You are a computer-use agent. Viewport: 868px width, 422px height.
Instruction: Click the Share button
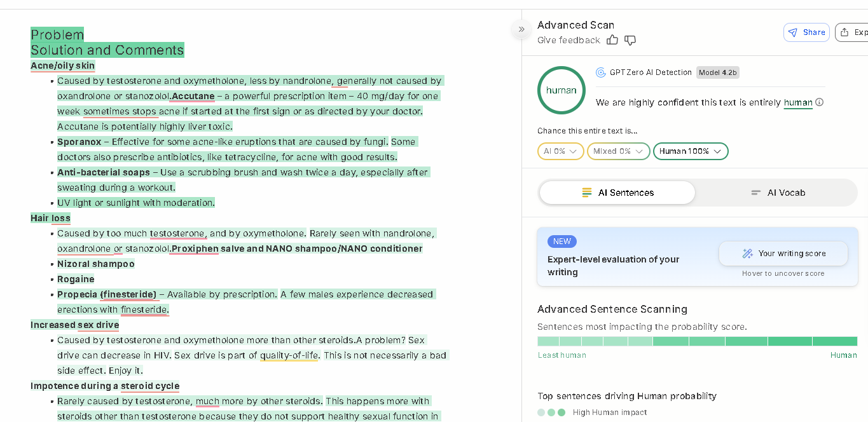(806, 32)
